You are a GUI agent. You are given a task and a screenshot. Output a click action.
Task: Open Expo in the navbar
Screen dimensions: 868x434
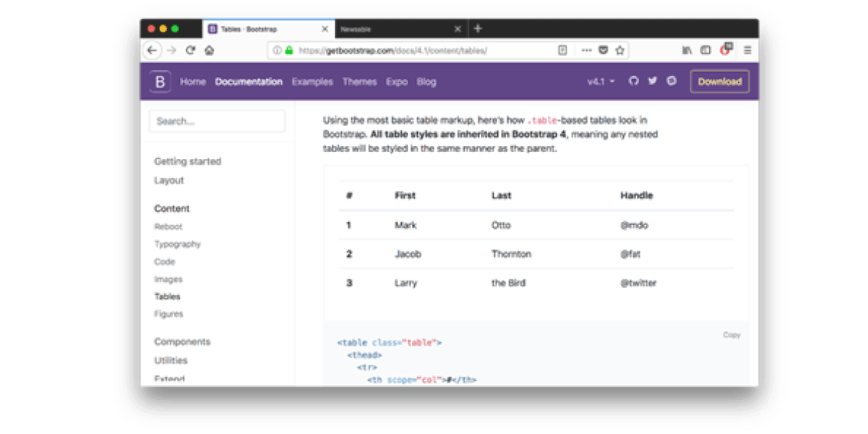coord(397,82)
